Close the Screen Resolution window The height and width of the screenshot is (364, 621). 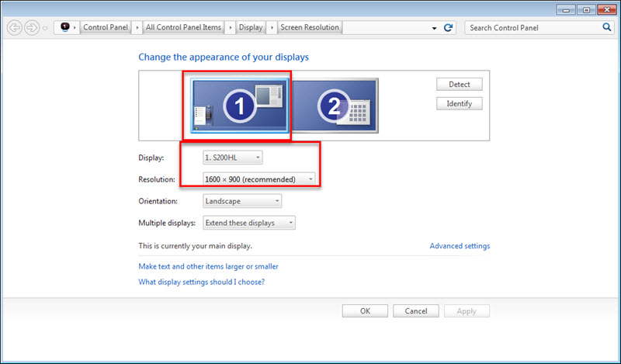(607, 9)
